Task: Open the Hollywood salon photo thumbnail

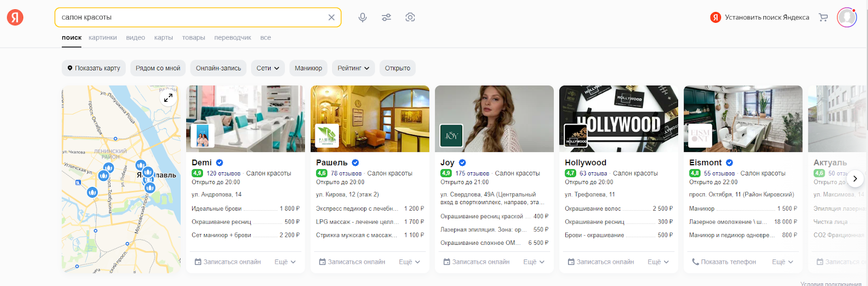Action: click(618, 119)
